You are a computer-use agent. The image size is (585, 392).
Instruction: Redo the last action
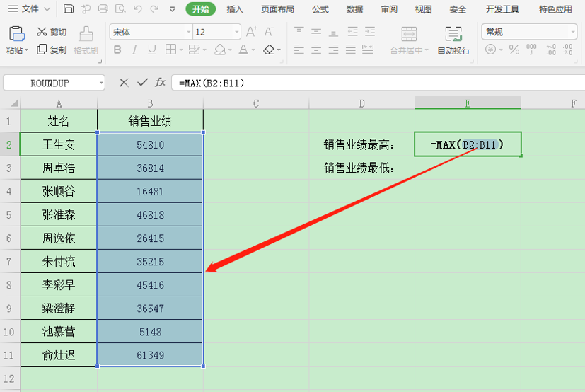(x=154, y=8)
